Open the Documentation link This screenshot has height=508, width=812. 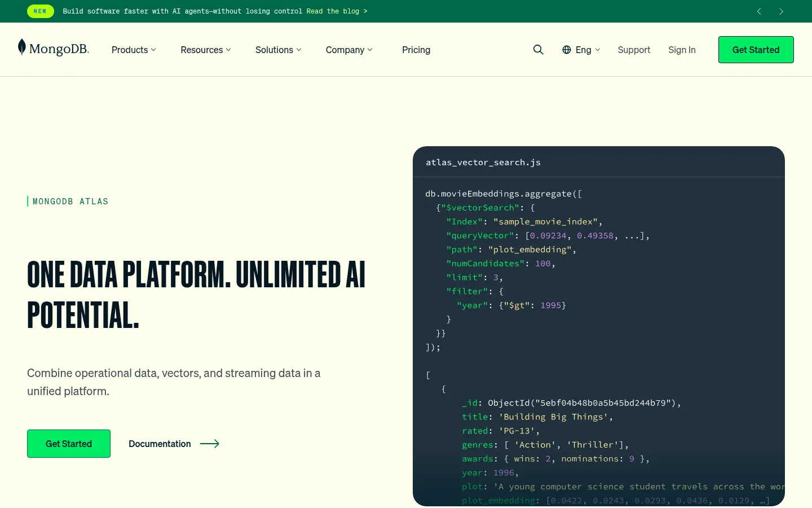click(x=160, y=444)
